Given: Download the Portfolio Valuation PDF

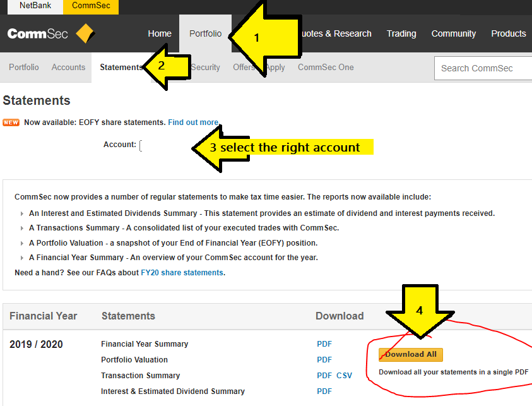Looking at the screenshot, I should (x=324, y=359).
